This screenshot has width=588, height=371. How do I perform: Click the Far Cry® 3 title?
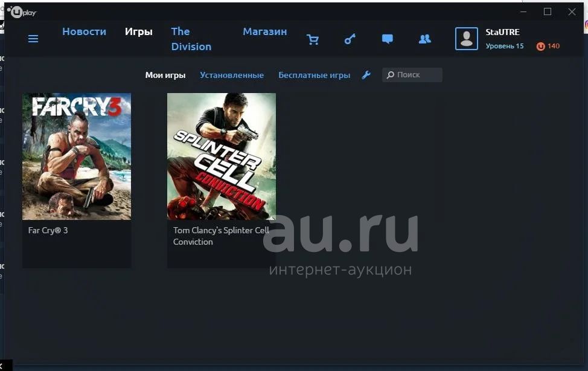pos(48,231)
